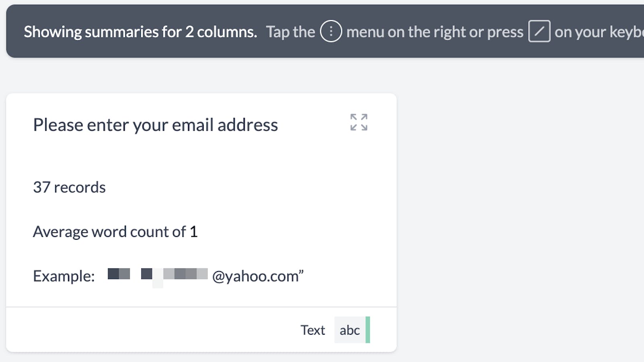Click the fullscreen arrows on the card
Viewport: 644px width, 362px height.
tap(359, 123)
